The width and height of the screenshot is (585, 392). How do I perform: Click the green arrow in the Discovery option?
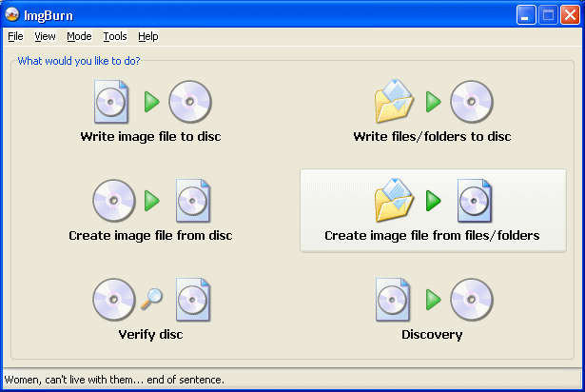434,300
